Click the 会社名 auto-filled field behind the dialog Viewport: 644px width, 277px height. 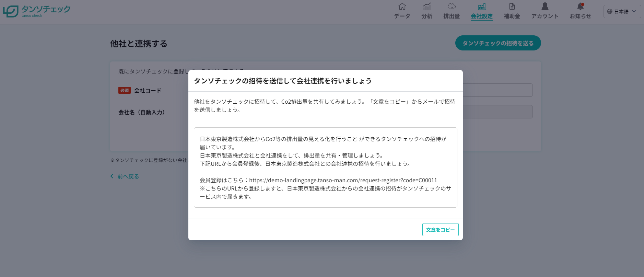497,112
